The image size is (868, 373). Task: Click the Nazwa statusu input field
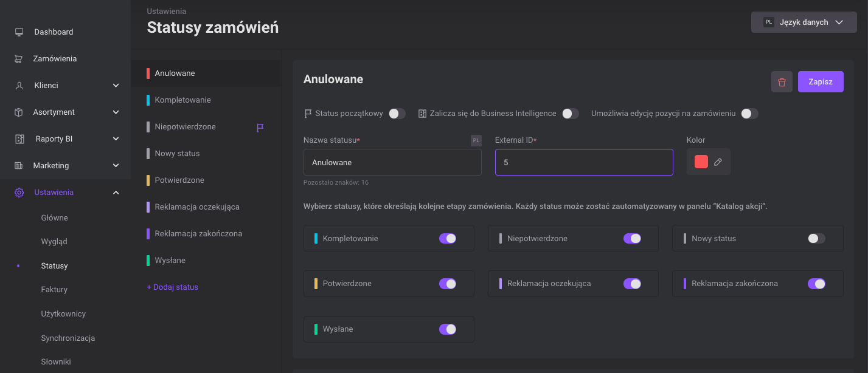click(392, 163)
